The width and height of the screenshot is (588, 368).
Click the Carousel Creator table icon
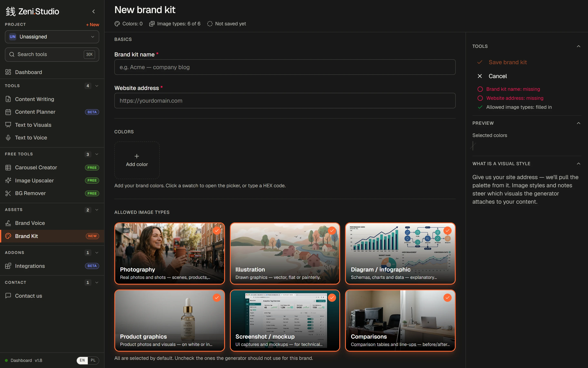click(8, 167)
